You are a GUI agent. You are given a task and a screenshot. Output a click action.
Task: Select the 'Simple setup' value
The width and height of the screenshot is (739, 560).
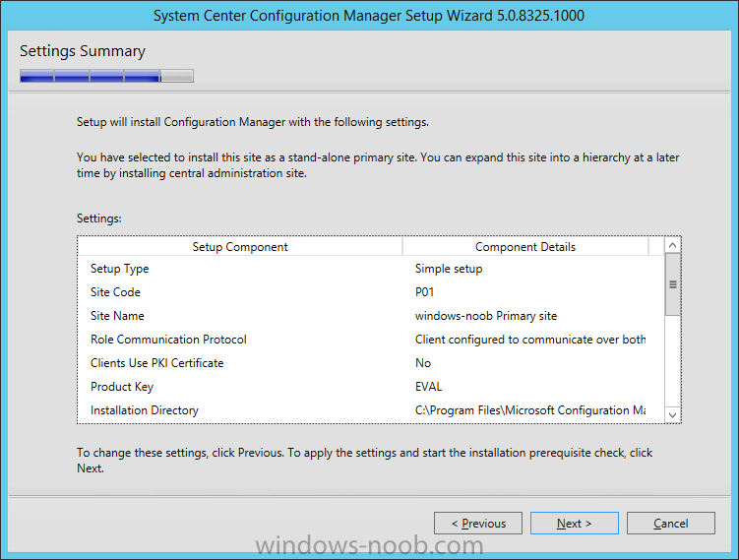coord(449,269)
